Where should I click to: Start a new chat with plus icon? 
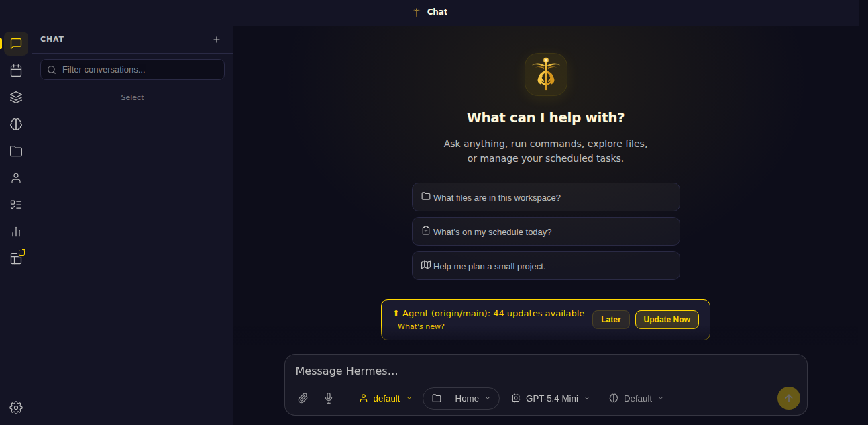[217, 40]
